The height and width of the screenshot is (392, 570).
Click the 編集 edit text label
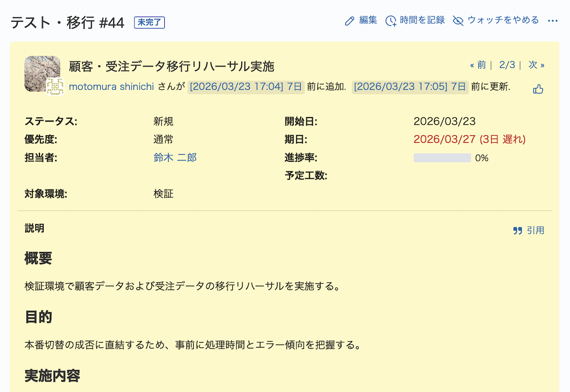click(x=368, y=20)
